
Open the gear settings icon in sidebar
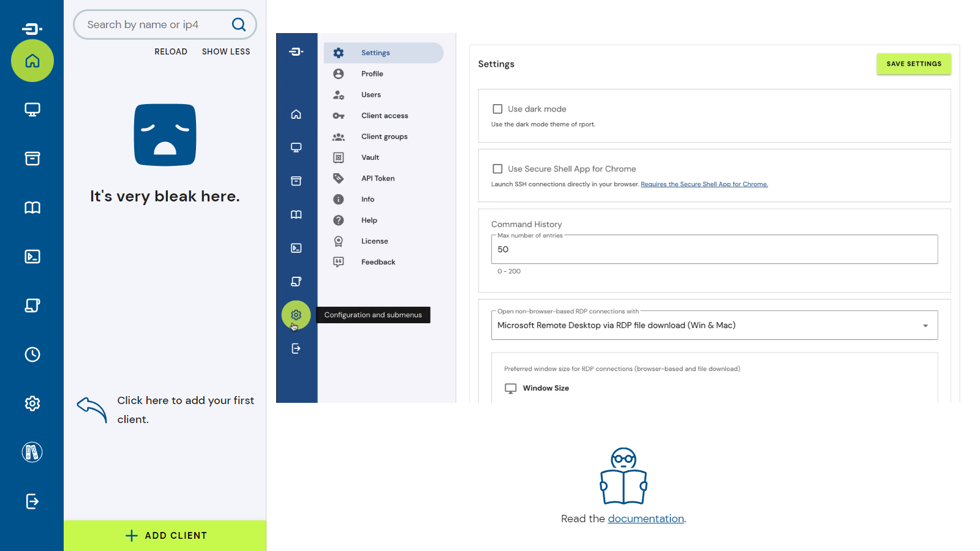pos(32,403)
